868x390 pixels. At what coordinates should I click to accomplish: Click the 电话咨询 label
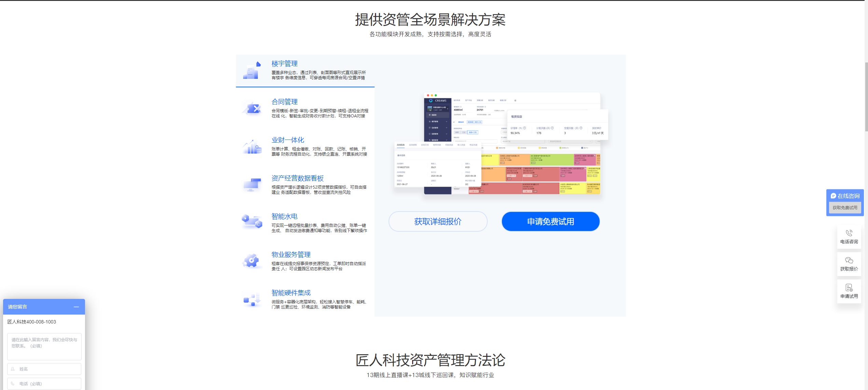(849, 242)
